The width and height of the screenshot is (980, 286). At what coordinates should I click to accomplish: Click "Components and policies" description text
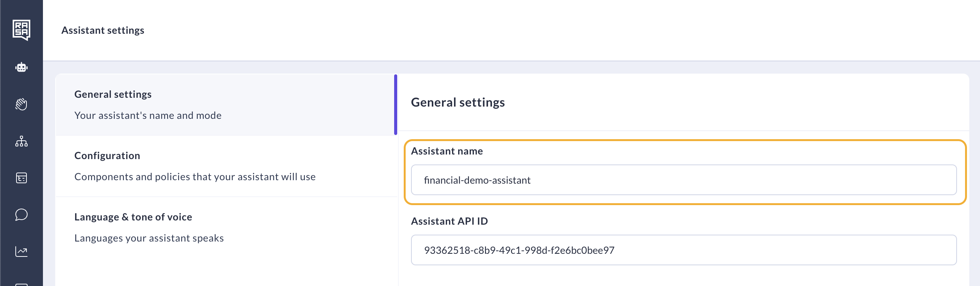195,177
